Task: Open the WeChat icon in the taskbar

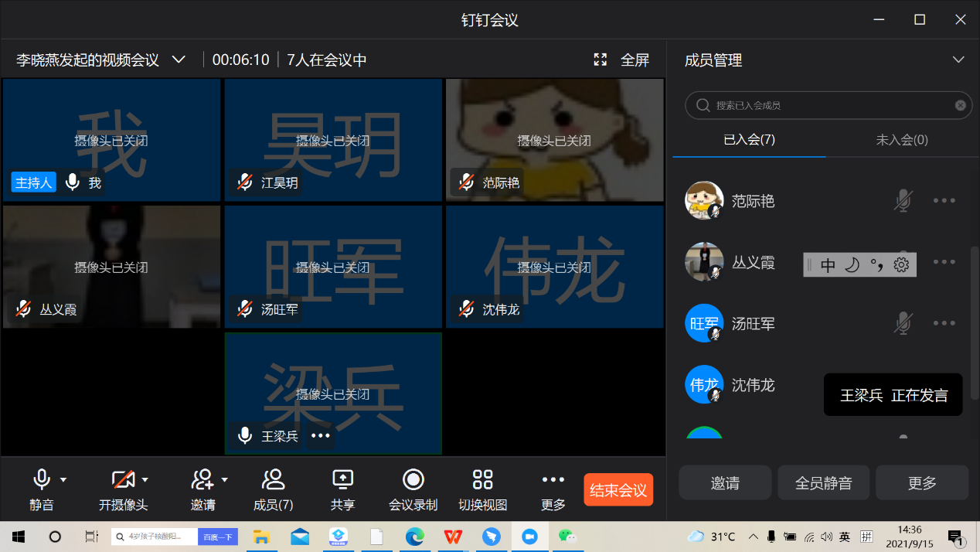Action: coord(567,537)
